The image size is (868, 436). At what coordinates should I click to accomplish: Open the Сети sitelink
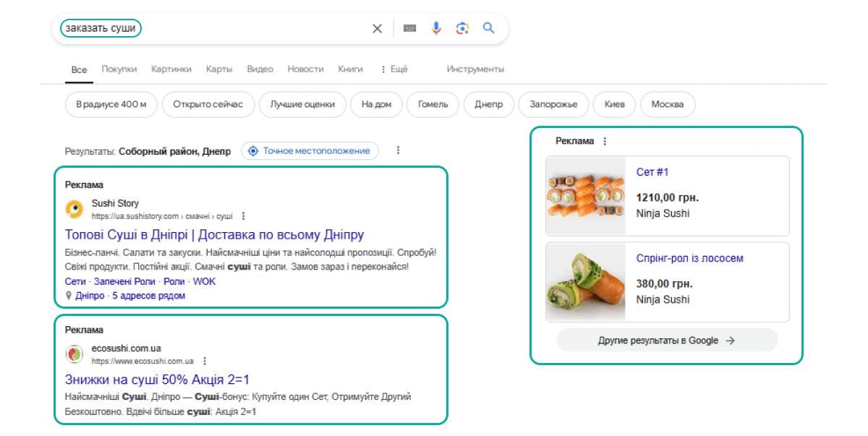tap(75, 281)
